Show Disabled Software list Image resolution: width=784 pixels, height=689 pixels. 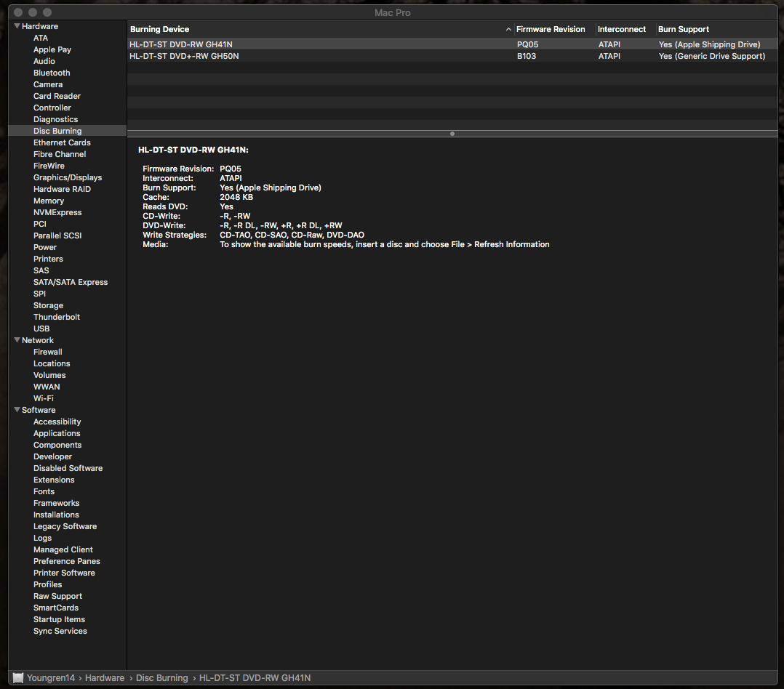click(x=68, y=468)
